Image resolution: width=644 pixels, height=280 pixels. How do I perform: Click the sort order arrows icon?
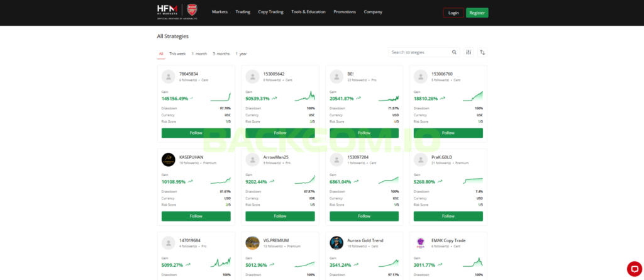click(x=482, y=52)
